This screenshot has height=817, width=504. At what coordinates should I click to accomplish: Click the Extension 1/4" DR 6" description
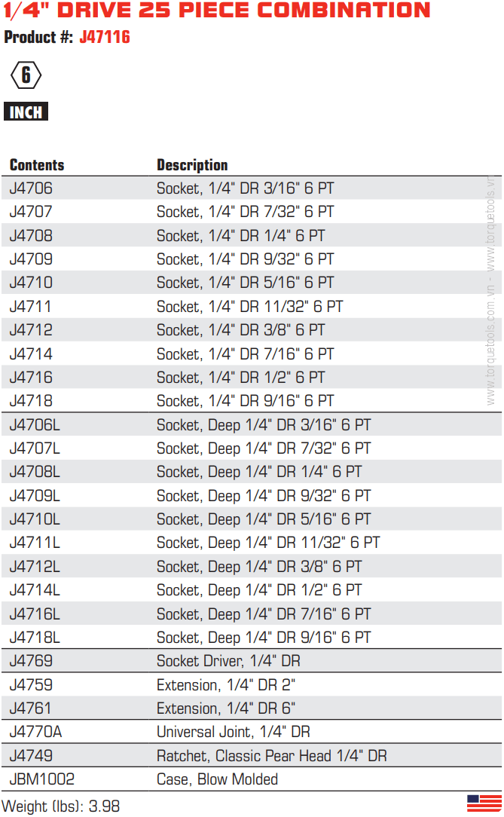click(226, 708)
